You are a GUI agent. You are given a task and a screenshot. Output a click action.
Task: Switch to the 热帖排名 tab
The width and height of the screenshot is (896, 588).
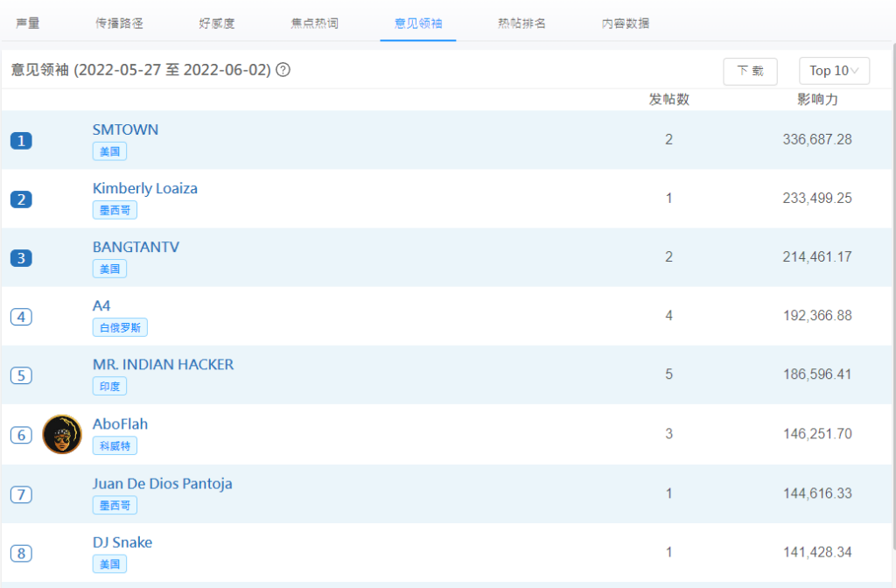click(x=521, y=24)
